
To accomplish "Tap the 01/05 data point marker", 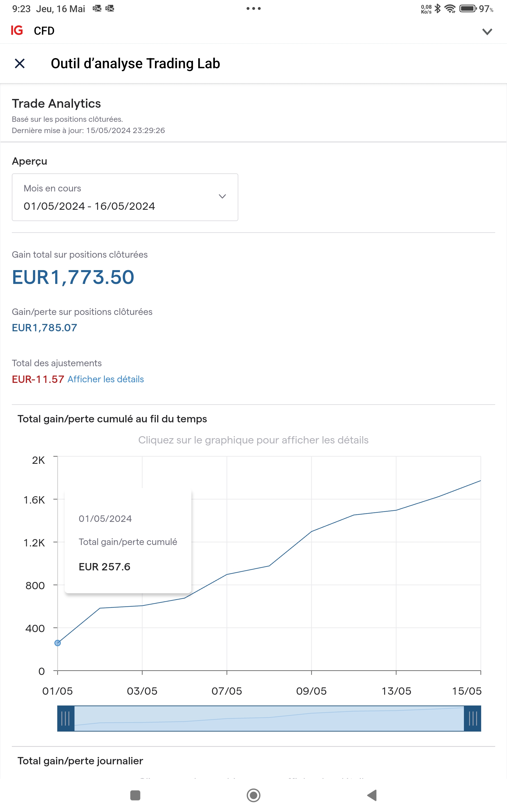I will click(x=58, y=643).
